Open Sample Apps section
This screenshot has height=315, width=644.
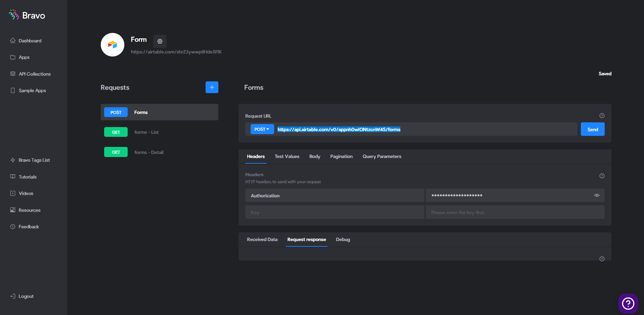tap(28, 90)
